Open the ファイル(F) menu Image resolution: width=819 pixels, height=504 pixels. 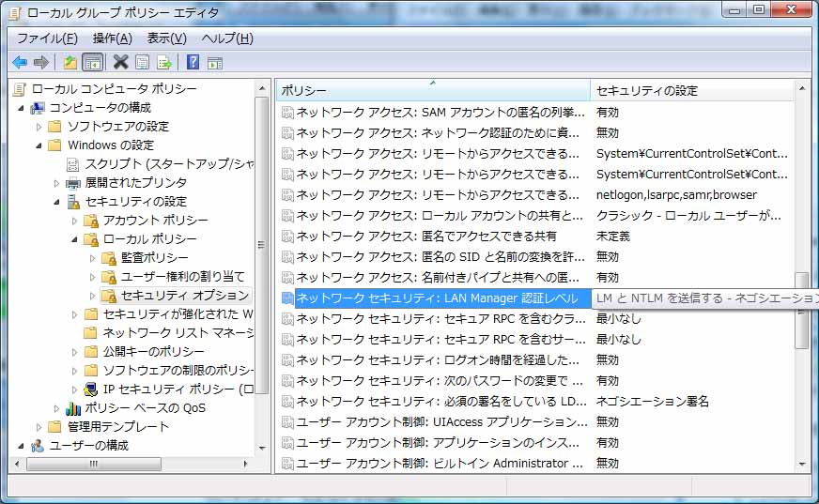(x=48, y=38)
